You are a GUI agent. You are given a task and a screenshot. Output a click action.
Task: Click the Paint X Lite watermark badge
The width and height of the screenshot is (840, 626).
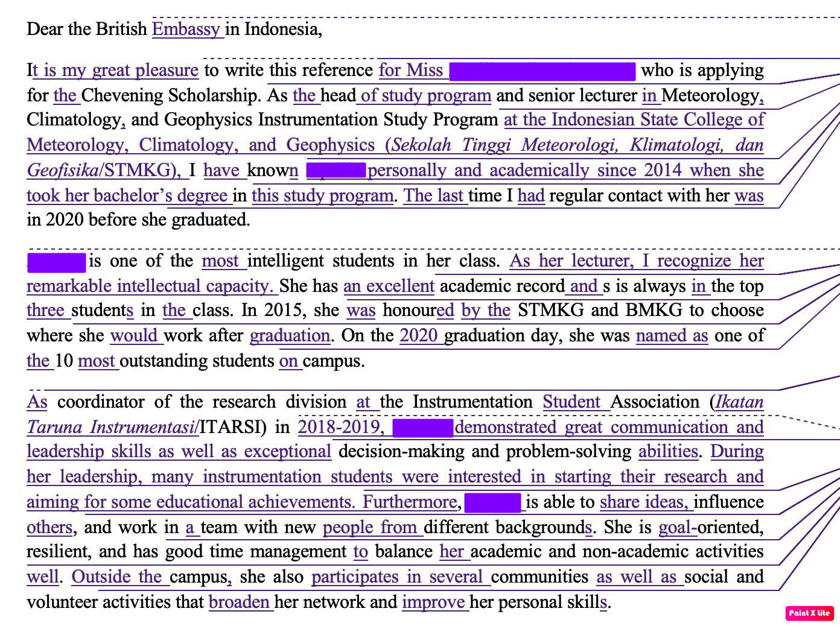(x=809, y=613)
